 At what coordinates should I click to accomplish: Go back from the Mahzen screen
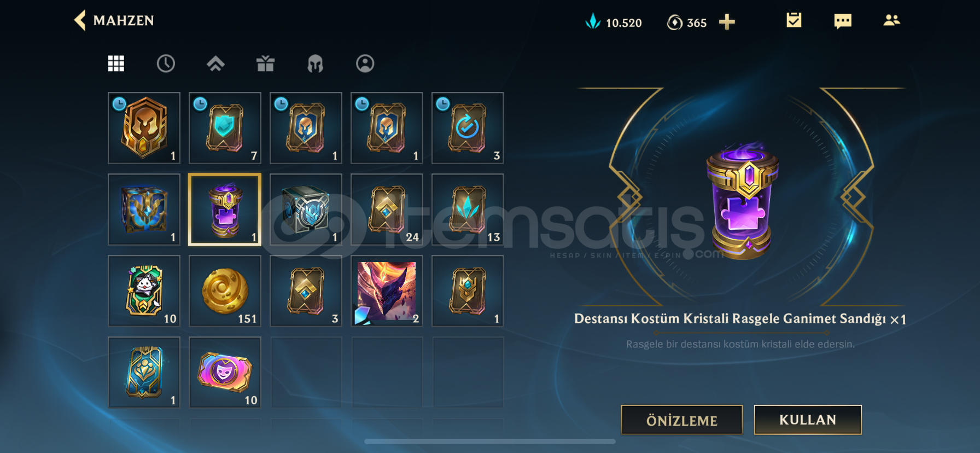tap(80, 20)
